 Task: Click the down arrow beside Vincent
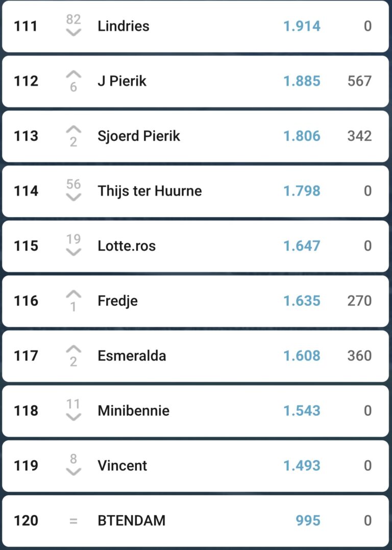(x=73, y=472)
